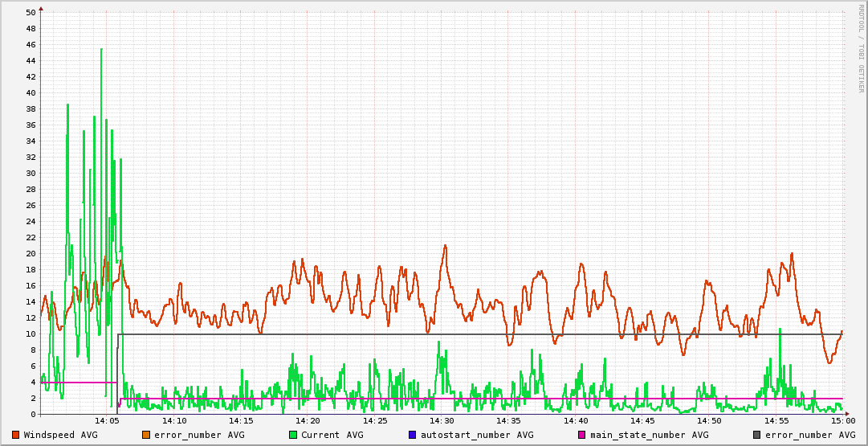
Task: Click the gray error_number AVG legend swatch
Action: tap(757, 435)
